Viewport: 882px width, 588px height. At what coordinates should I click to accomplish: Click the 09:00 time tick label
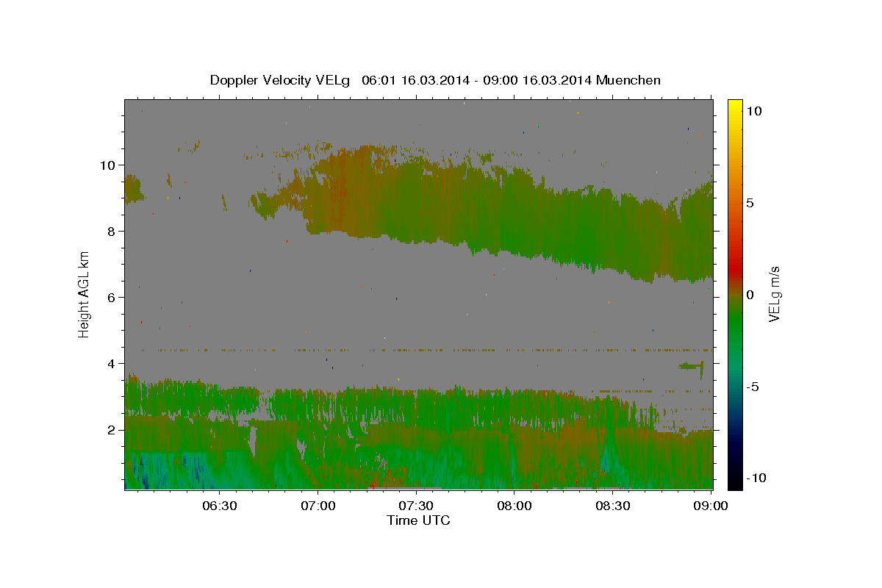(x=710, y=506)
